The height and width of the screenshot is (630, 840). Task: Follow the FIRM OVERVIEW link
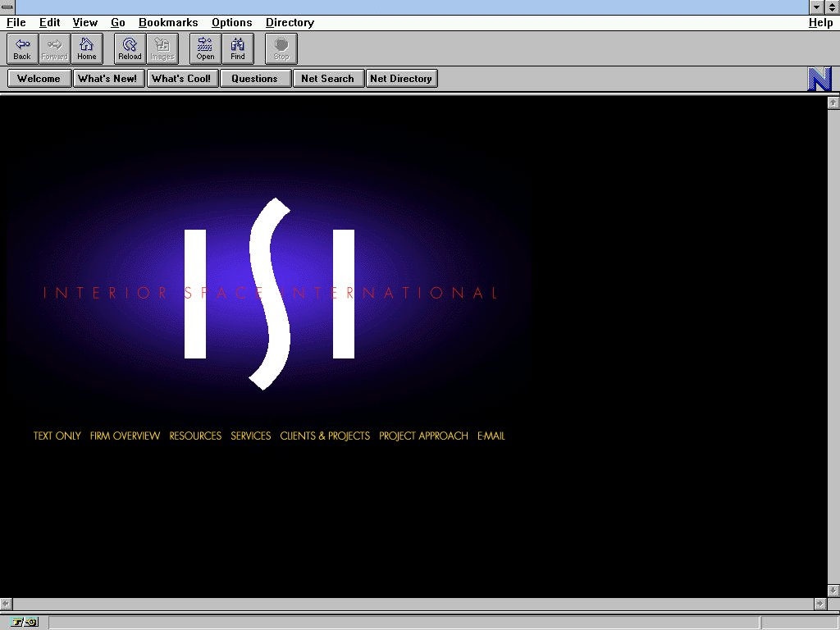tap(125, 436)
